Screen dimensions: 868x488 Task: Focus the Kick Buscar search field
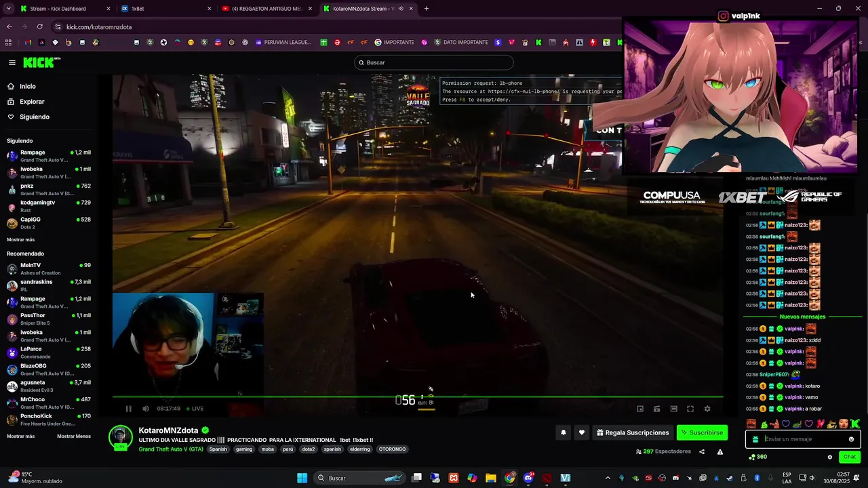[434, 62]
